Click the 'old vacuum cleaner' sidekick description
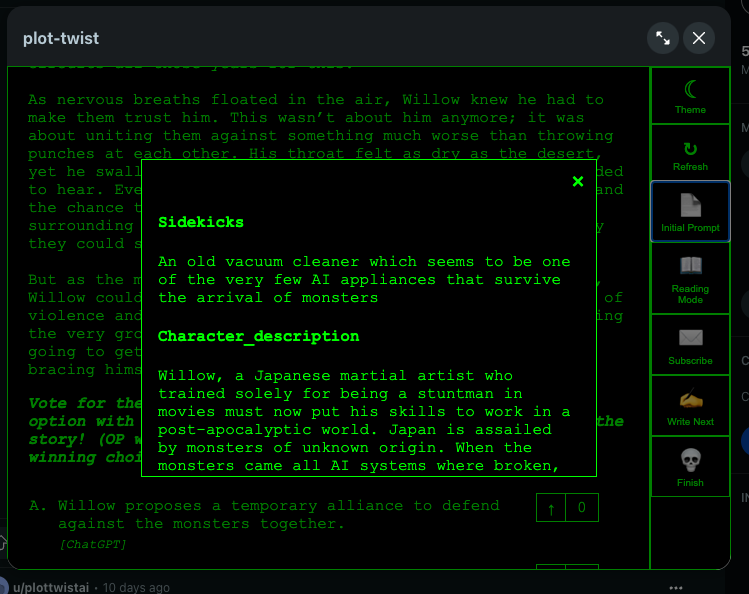The width and height of the screenshot is (749, 594). (x=364, y=280)
